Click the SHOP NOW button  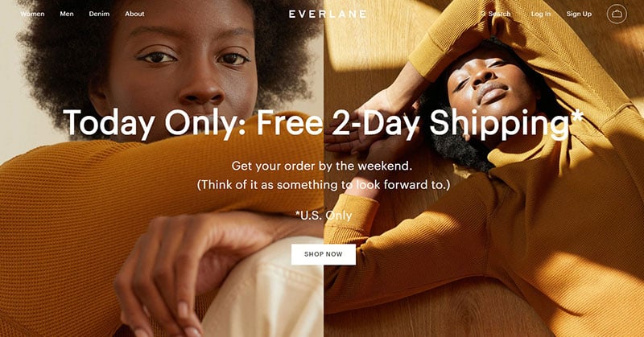[324, 254]
